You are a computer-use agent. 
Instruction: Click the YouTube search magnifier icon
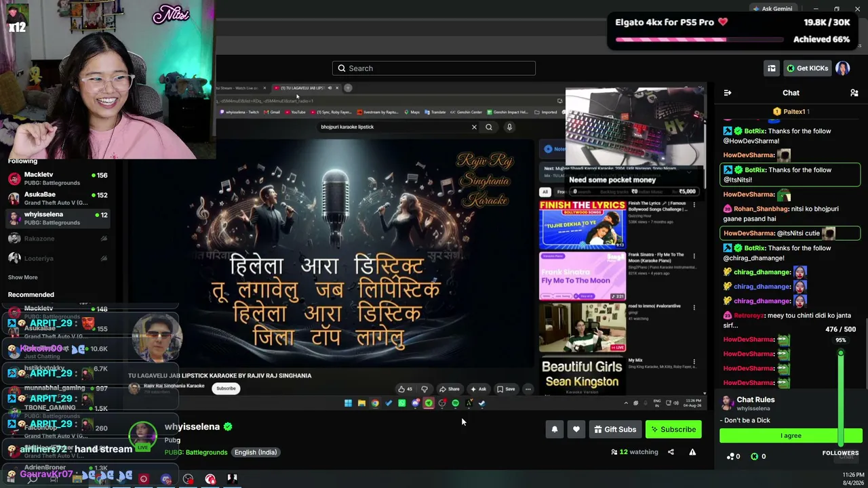(x=489, y=127)
